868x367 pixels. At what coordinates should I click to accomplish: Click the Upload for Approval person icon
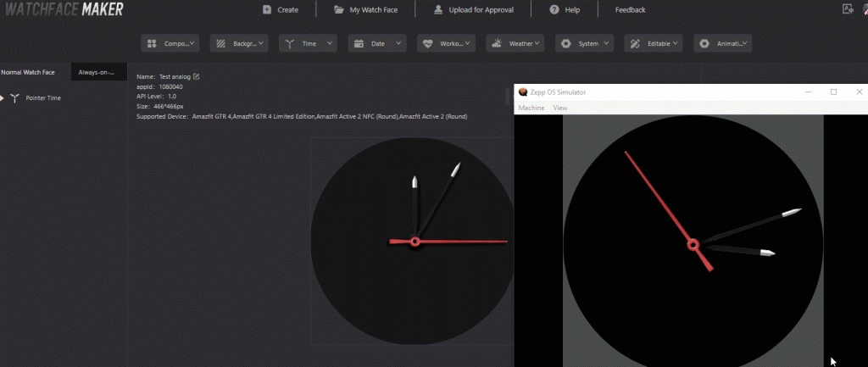click(x=438, y=9)
